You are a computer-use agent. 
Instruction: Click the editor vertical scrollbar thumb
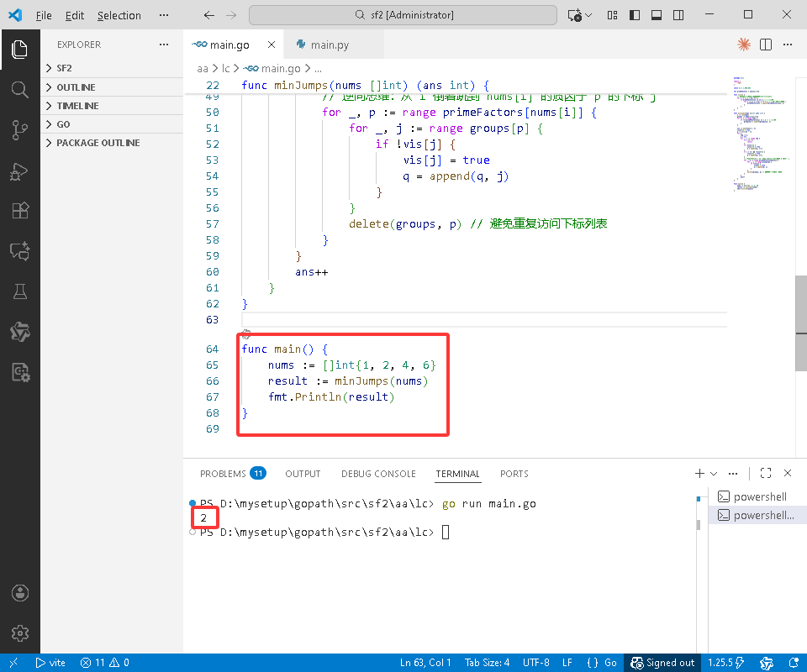[x=801, y=323]
